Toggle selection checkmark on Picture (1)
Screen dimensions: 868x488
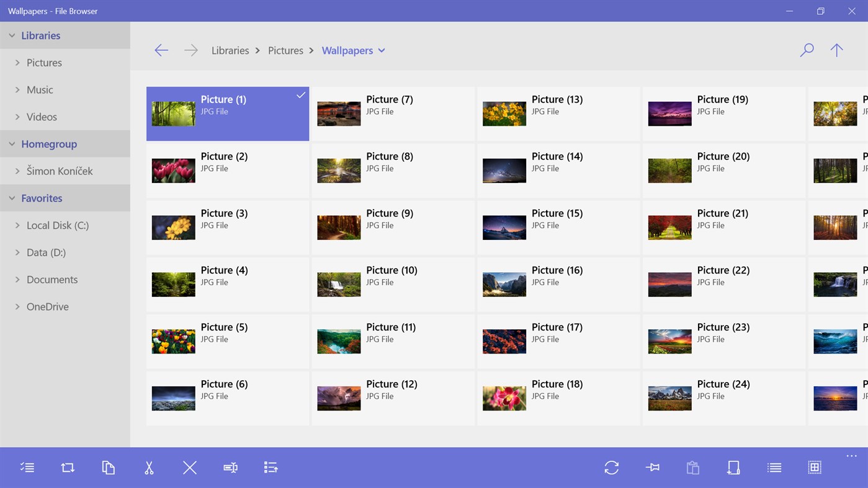coord(301,95)
